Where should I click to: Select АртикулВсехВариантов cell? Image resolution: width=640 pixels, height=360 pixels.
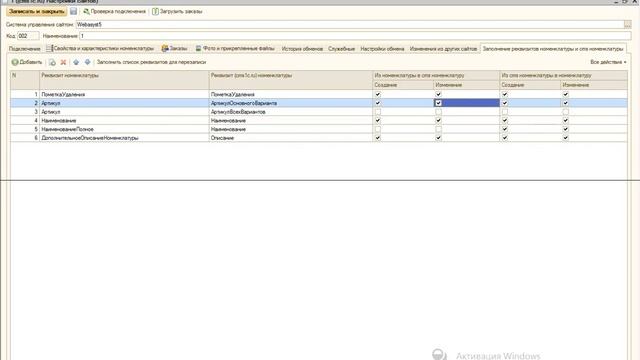(291, 111)
